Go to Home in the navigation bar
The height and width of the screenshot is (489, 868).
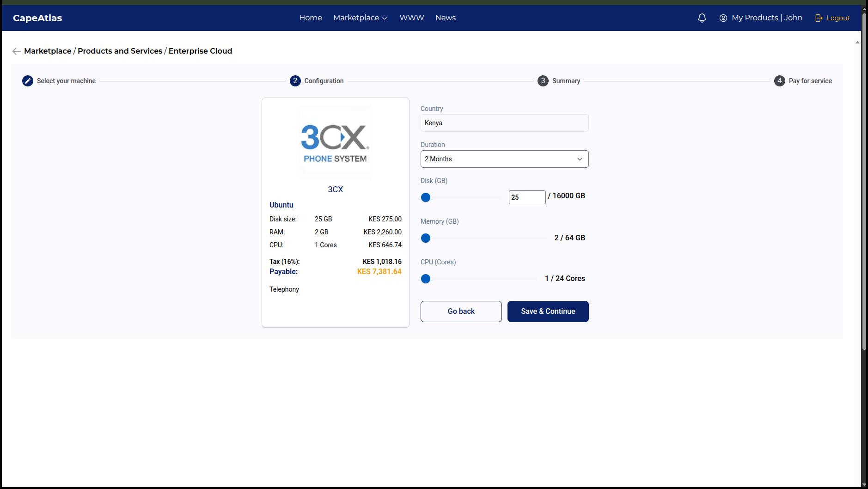click(311, 18)
